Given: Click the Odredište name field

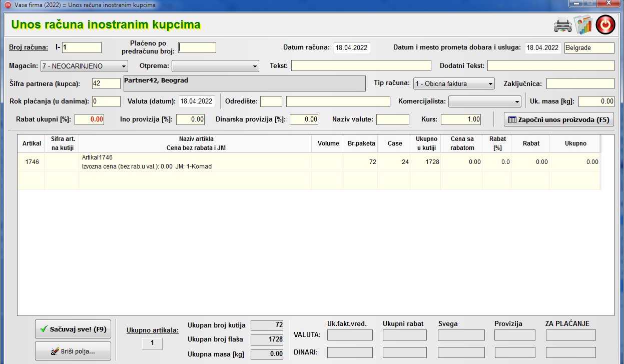Looking at the screenshot, I should 338,101.
